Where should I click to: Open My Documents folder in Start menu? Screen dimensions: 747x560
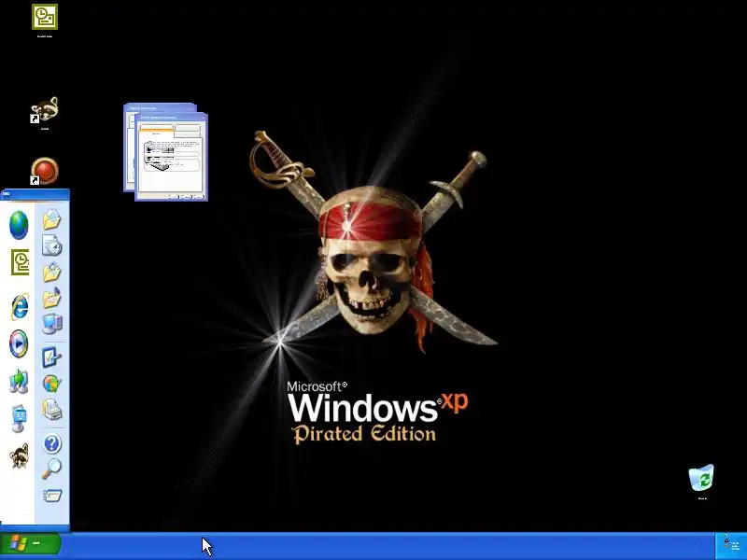(52, 219)
